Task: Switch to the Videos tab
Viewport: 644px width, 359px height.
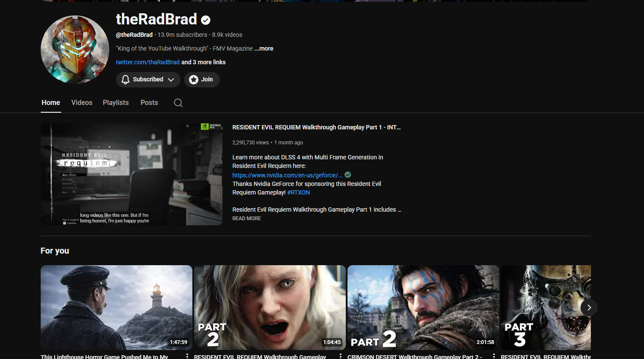Action: pyautogui.click(x=82, y=103)
